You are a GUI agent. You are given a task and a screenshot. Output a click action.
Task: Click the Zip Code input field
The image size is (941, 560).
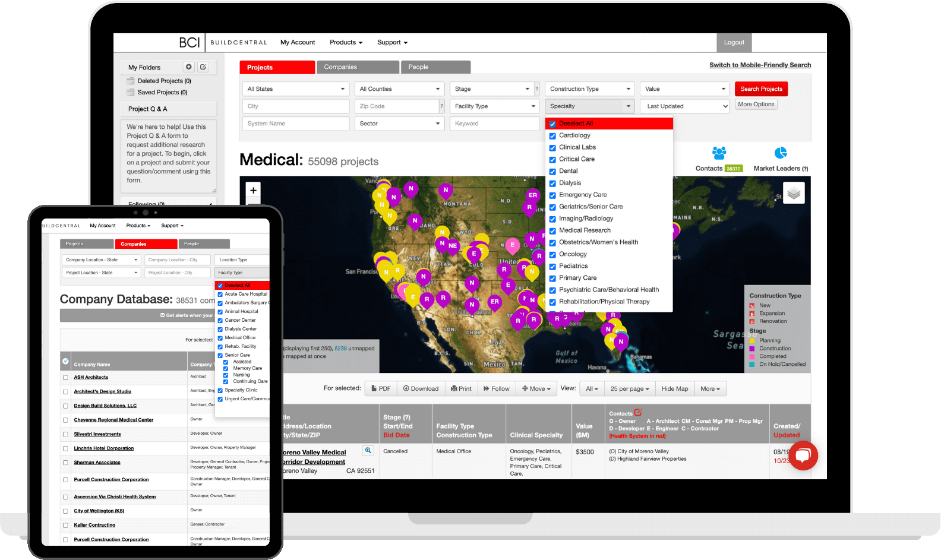pos(397,106)
